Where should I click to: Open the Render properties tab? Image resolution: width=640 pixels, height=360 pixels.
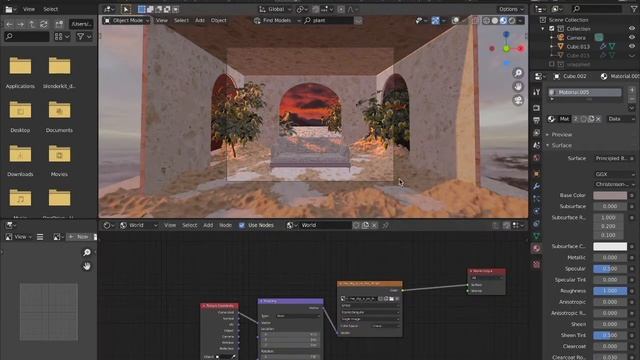[x=536, y=108]
